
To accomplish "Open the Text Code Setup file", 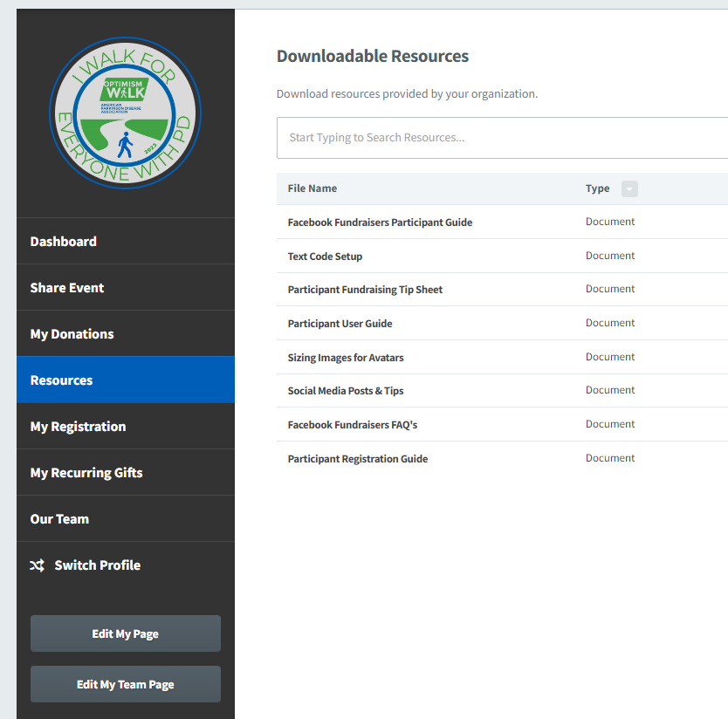I will coord(325,257).
